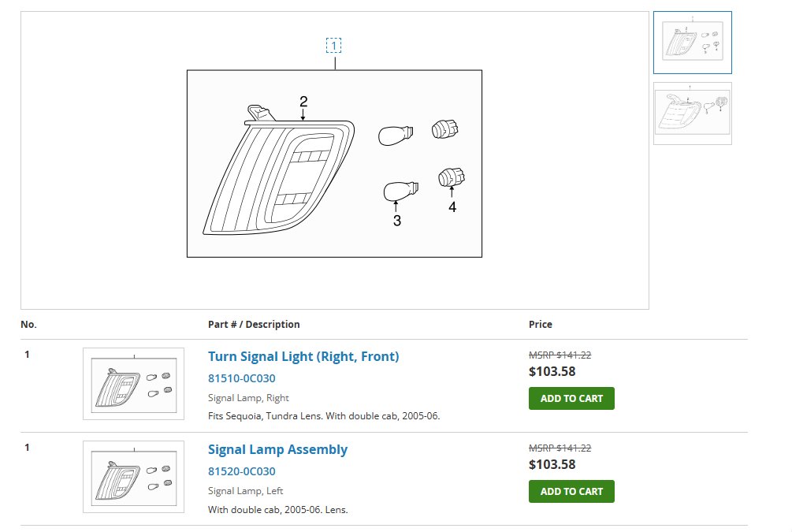
Task: Click callout number 1 above the diagram
Action: 334,46
